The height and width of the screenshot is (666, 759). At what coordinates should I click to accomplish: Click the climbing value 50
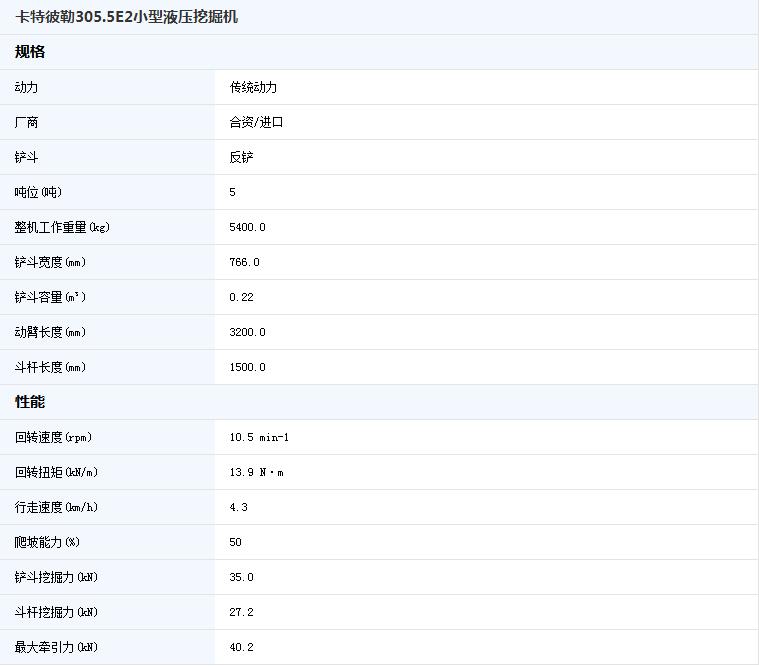(x=235, y=542)
